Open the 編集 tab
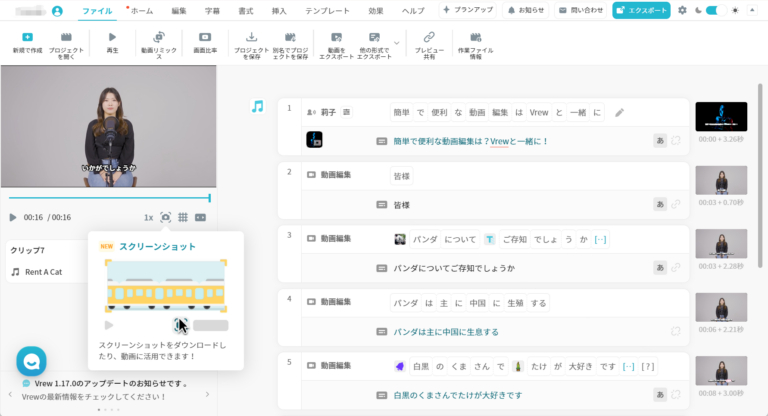This screenshot has height=416, width=768. 179,11
